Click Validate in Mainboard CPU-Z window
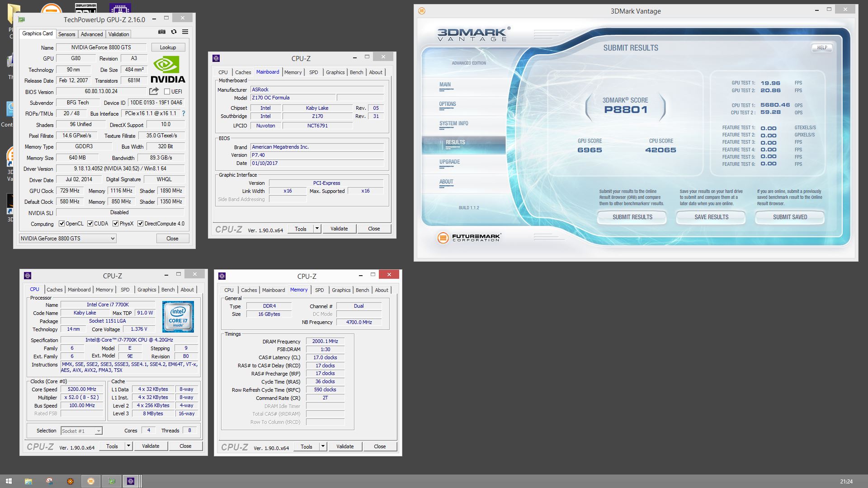868x488 pixels. (x=339, y=229)
